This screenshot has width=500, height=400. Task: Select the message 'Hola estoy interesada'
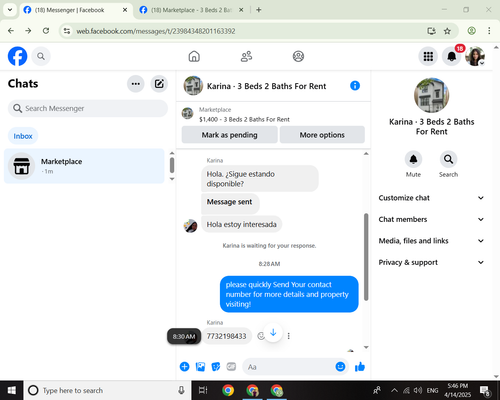(x=242, y=224)
